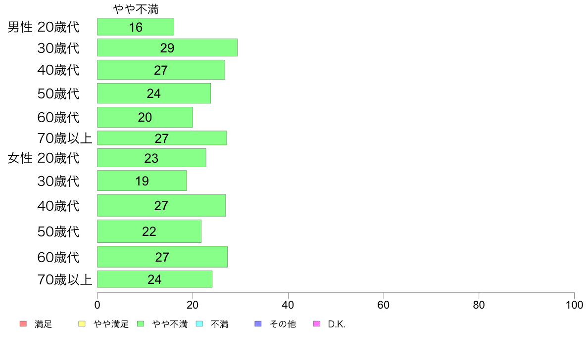Viewport: 588px width, 364px height.
Task: Click the female 50歳代 bar valued 22
Action: [x=149, y=231]
